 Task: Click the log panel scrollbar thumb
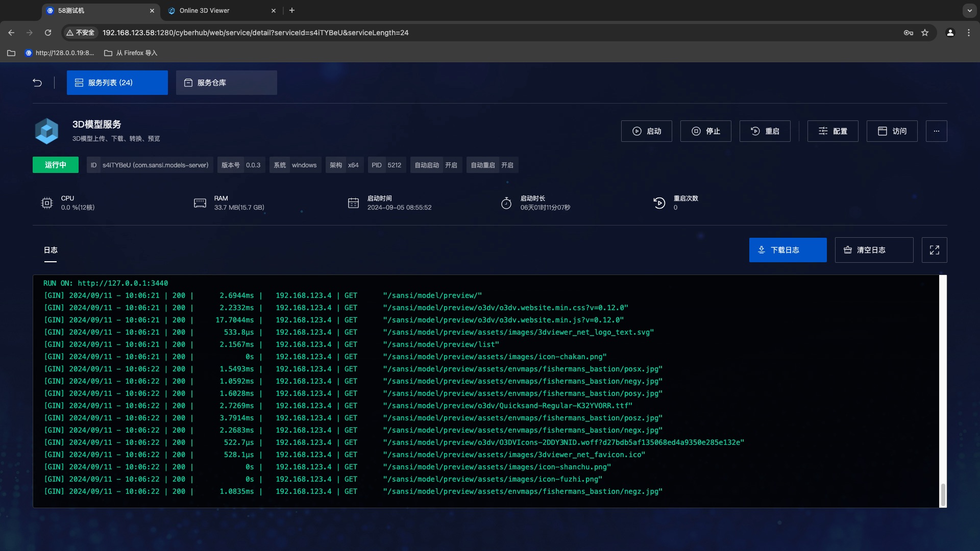pyautogui.click(x=943, y=495)
